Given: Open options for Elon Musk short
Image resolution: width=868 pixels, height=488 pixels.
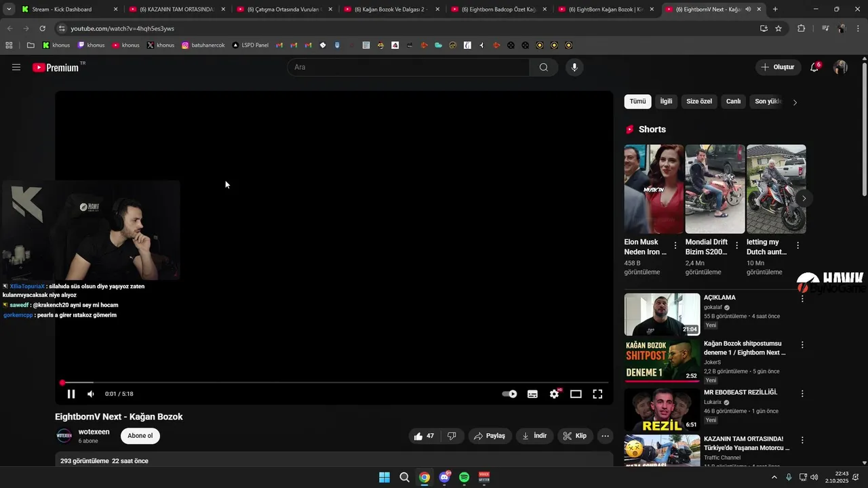Looking at the screenshot, I should coord(675,245).
